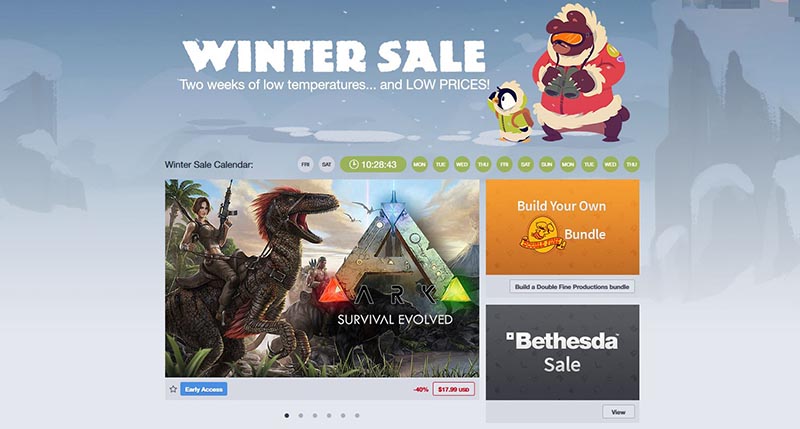Open the orange Build Your Own Bundle tile

(x=562, y=227)
